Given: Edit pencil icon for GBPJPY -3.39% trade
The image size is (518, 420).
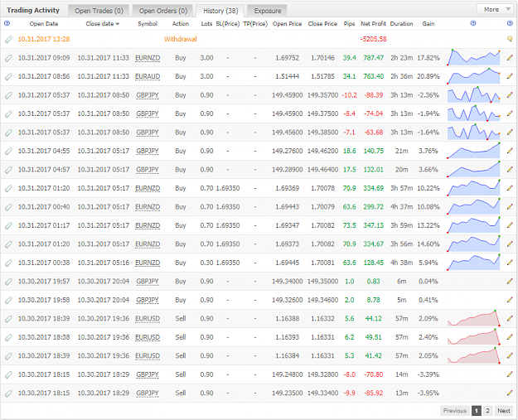Looking at the screenshot, I should (x=510, y=374).
